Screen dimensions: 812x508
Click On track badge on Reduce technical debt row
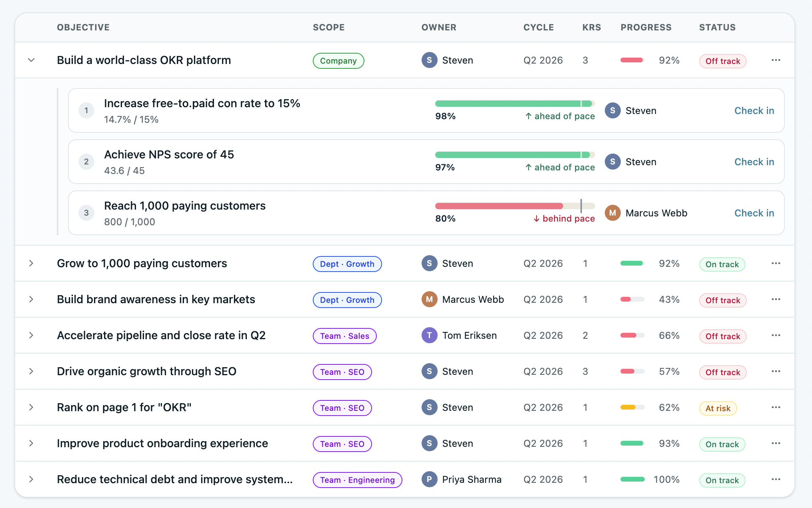722,480
